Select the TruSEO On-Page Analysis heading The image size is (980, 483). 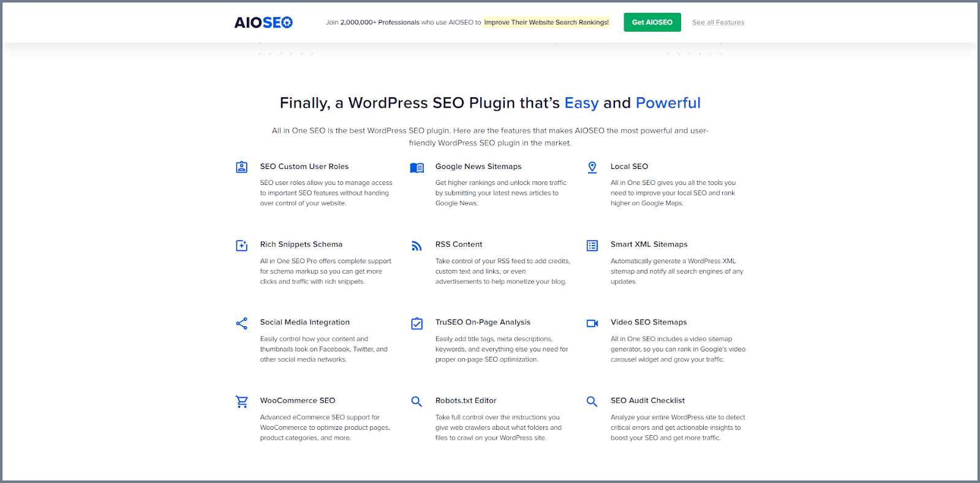click(483, 322)
